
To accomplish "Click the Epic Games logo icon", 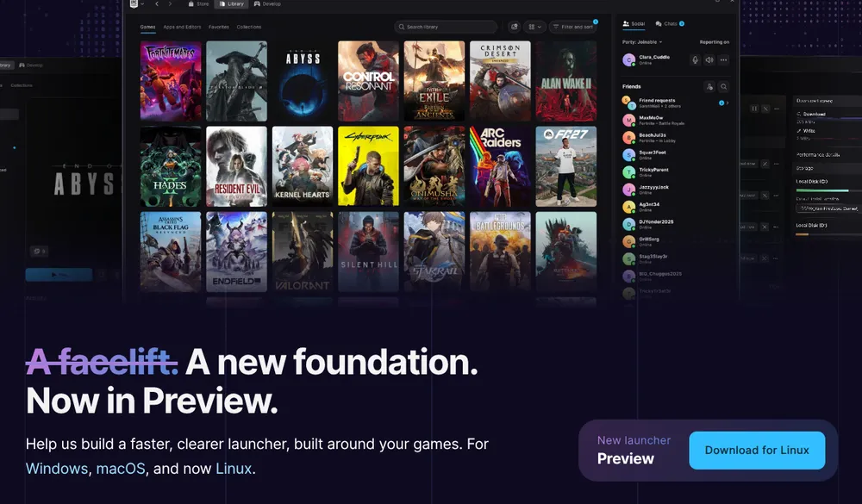I will [134, 3].
